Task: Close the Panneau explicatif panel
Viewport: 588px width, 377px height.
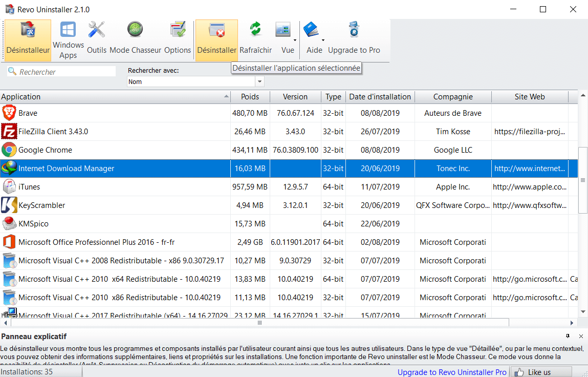Action: (x=581, y=336)
